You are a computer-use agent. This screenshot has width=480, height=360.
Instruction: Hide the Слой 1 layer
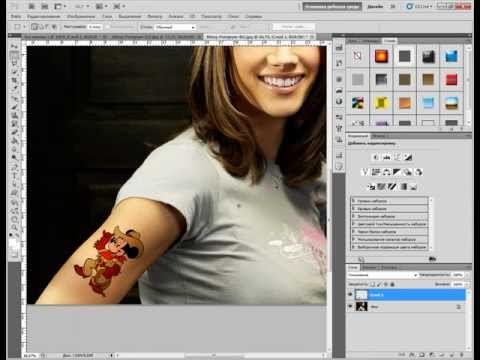[x=350, y=294]
